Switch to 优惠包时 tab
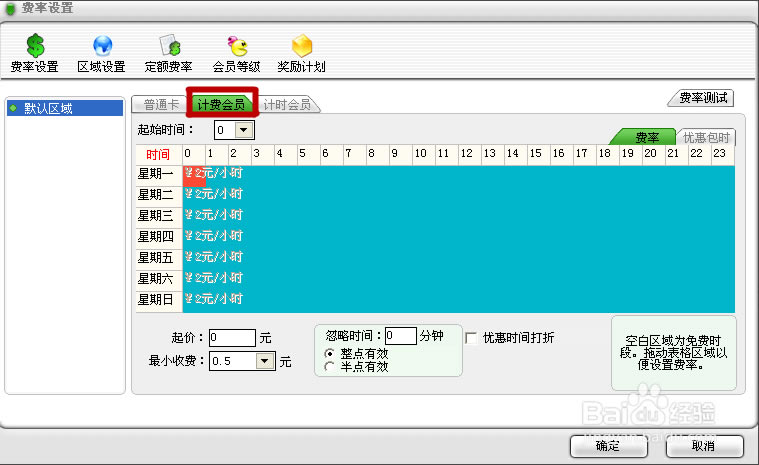 707,138
